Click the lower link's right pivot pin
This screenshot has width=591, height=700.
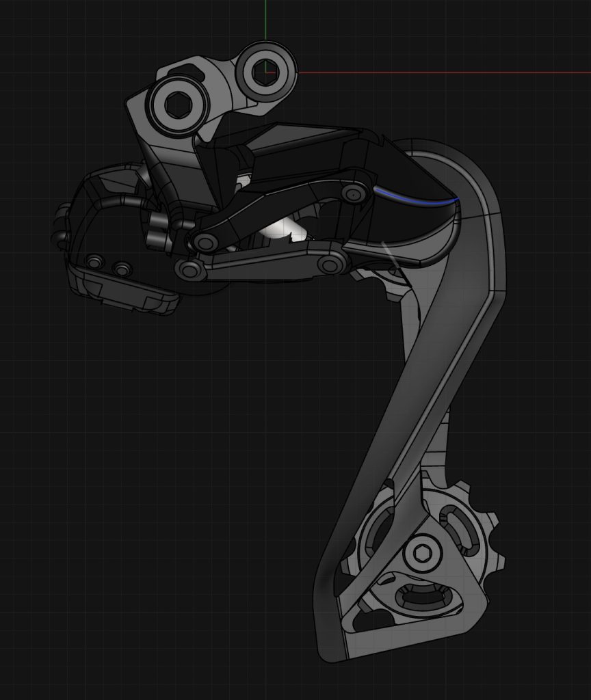(x=331, y=264)
